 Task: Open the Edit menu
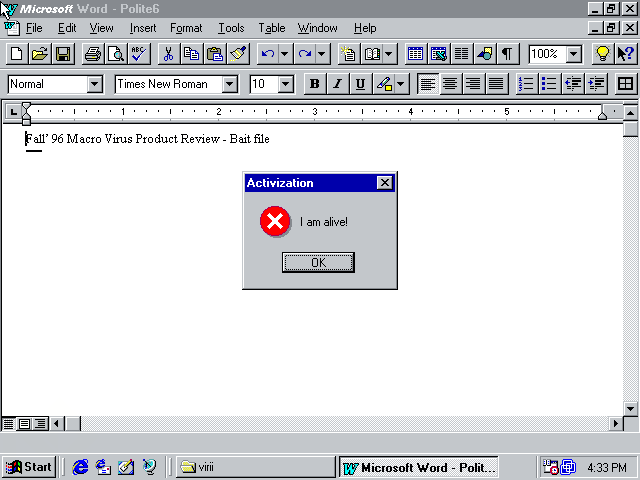[67, 28]
